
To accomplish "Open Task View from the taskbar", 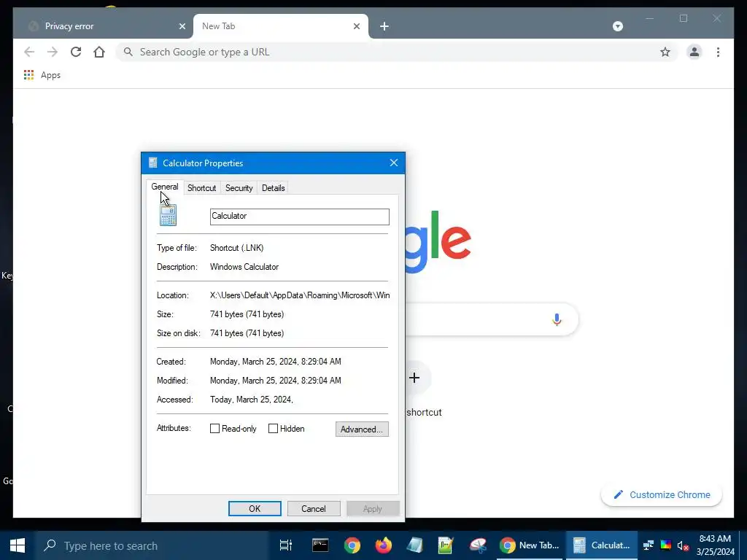I will (285, 545).
